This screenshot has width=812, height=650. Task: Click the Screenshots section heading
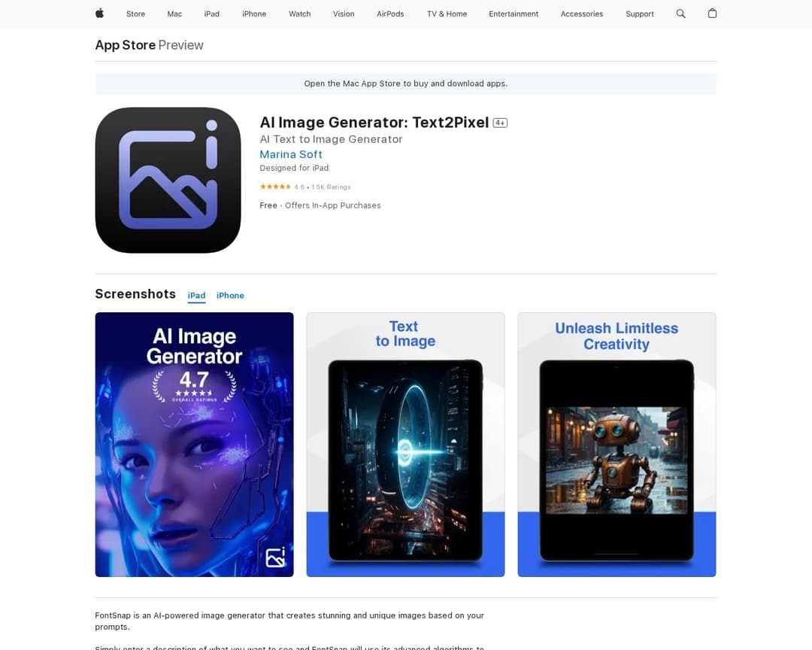pyautogui.click(x=135, y=294)
